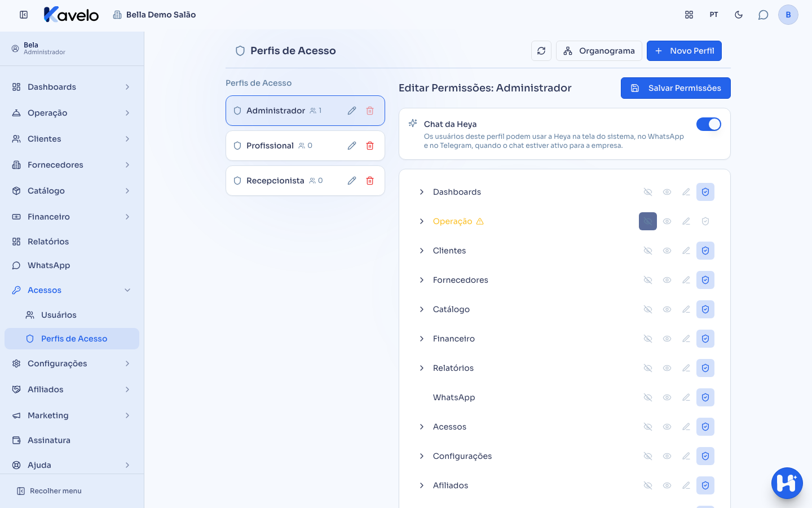Toggle the sidebar panel icon beside the Kavelo logo
812x508 pixels.
point(24,15)
